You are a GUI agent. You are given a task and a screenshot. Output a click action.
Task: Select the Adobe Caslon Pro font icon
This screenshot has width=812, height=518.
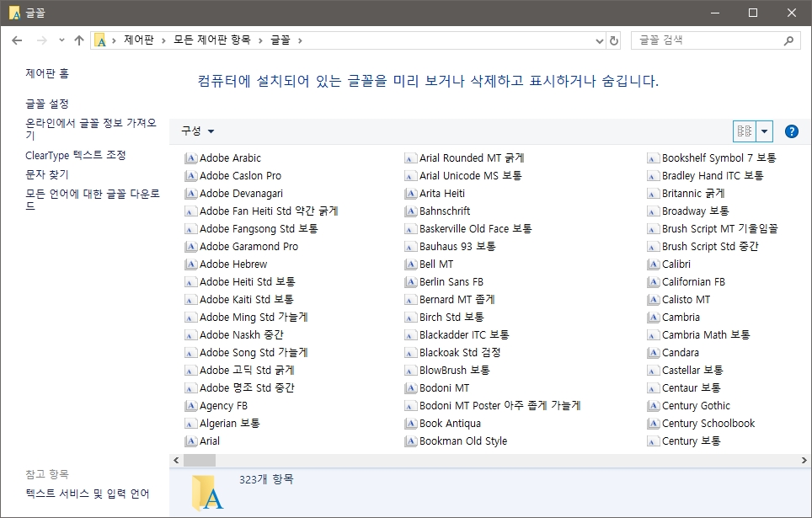(191, 176)
